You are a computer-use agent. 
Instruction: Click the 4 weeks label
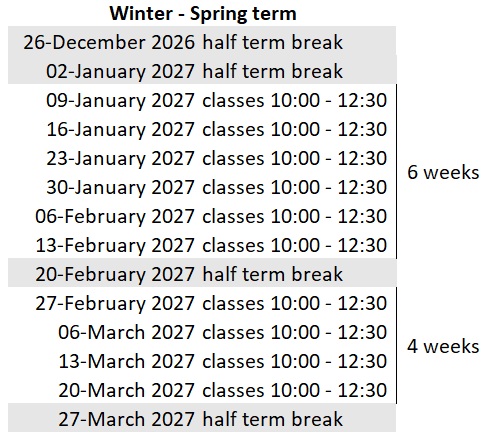tap(443, 346)
